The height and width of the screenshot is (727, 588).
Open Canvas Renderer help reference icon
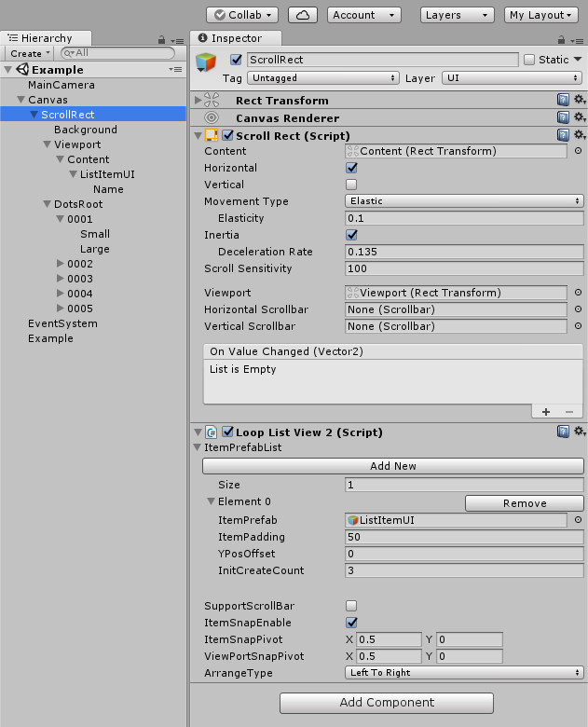click(563, 117)
